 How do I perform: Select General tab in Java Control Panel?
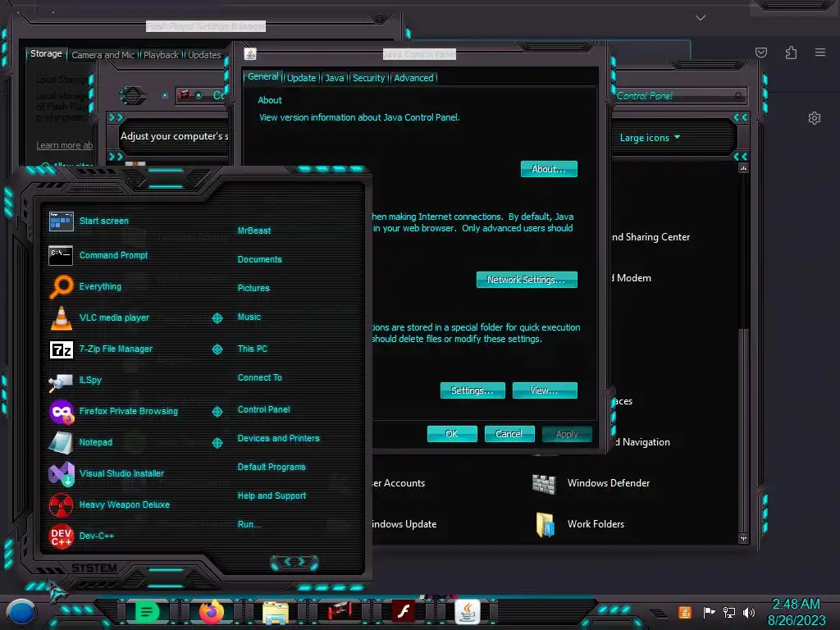click(262, 76)
